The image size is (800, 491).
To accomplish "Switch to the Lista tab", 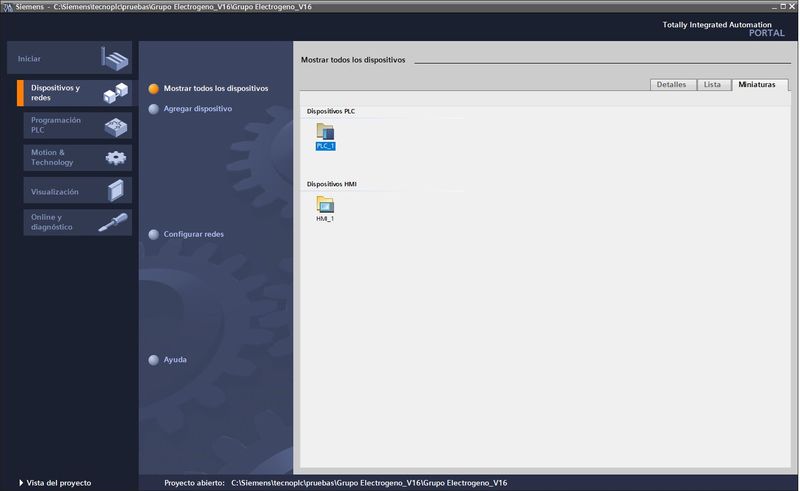I will coord(714,85).
